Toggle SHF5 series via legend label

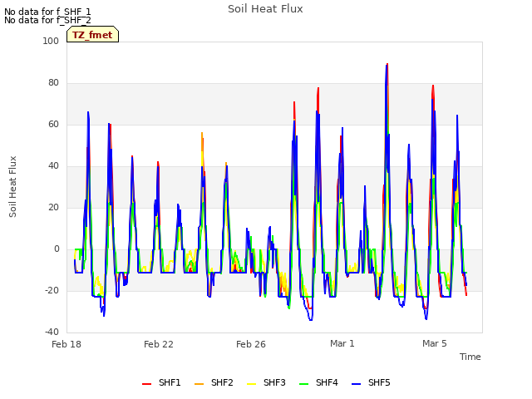point(379,382)
